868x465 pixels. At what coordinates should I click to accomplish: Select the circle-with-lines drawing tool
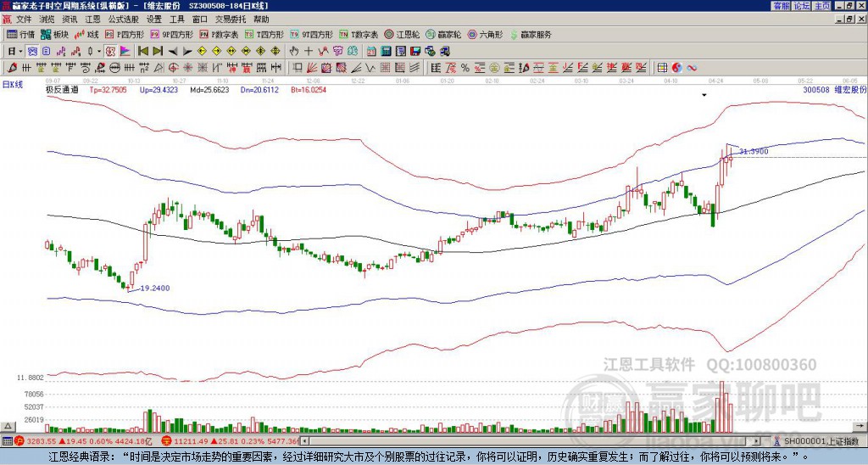click(114, 68)
